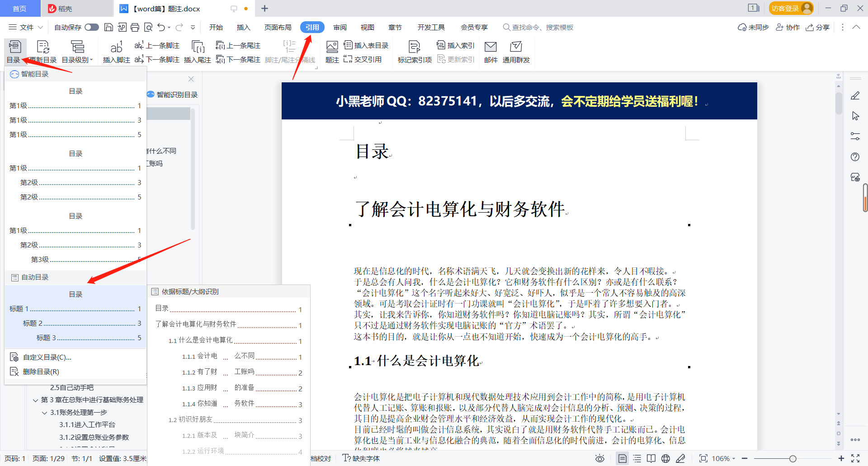Open 插入索引 tool
868x466 pixels.
[455, 45]
